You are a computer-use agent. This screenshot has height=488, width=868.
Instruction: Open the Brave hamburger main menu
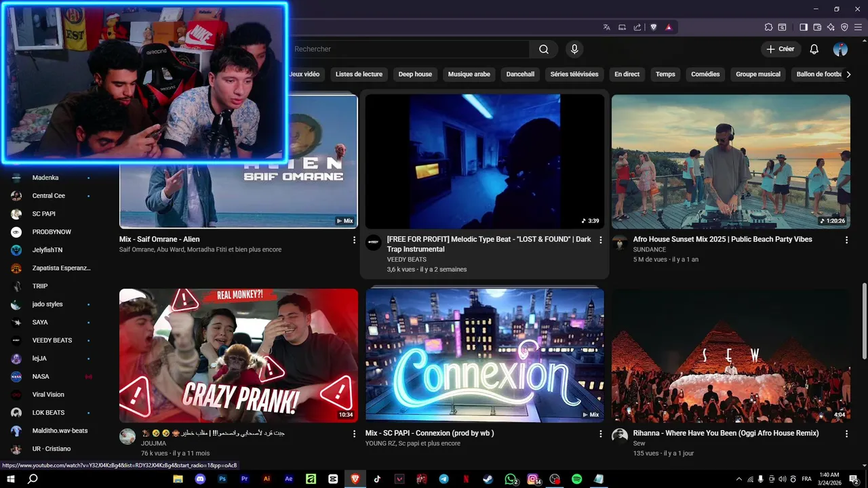pyautogui.click(x=858, y=27)
